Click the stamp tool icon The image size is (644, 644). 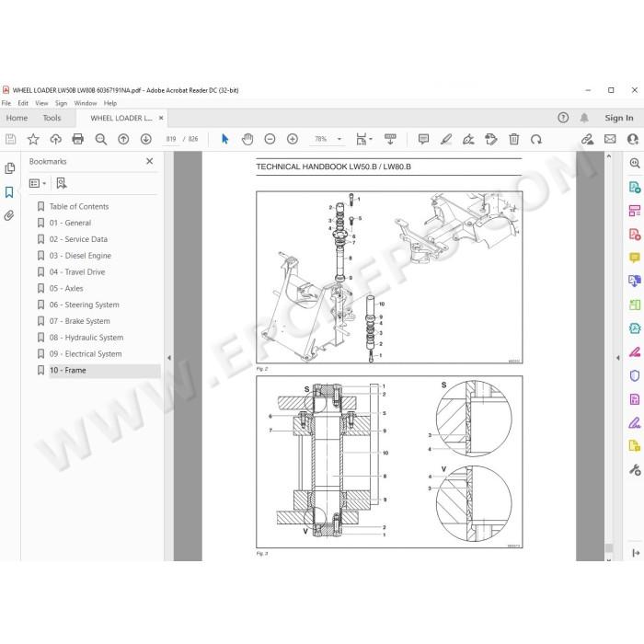pyautogui.click(x=490, y=139)
